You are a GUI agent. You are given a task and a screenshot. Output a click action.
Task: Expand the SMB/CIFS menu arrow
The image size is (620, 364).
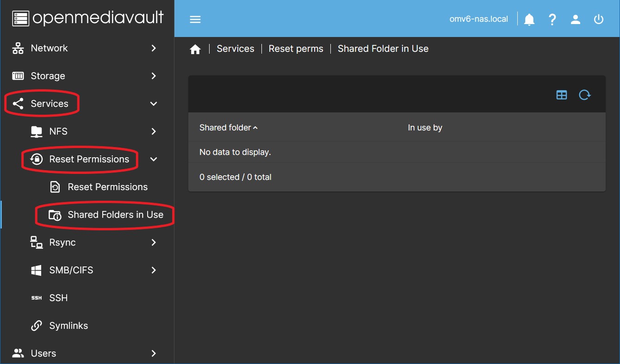[154, 270]
